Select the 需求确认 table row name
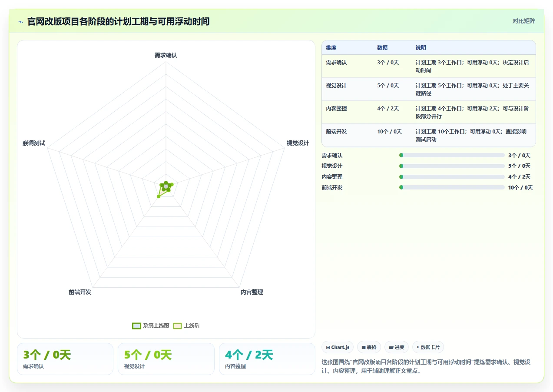 [x=336, y=63]
